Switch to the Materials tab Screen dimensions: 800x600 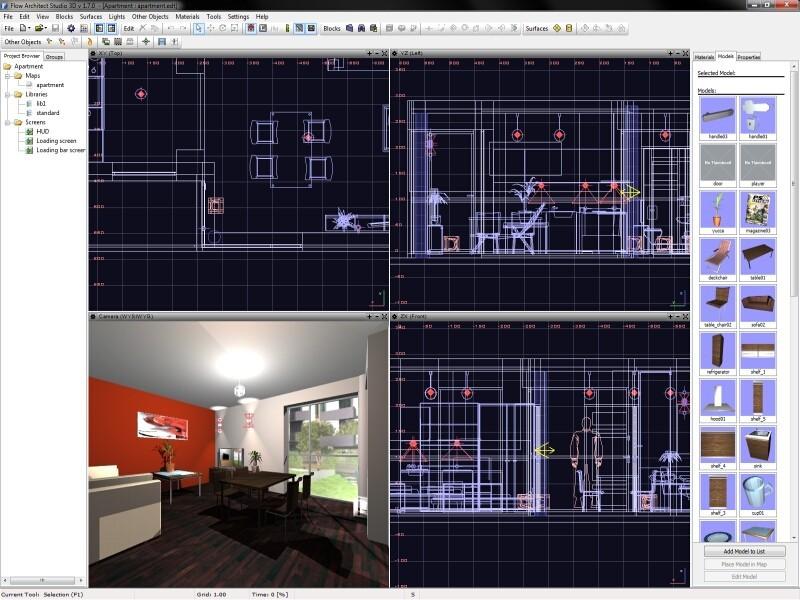click(x=704, y=57)
